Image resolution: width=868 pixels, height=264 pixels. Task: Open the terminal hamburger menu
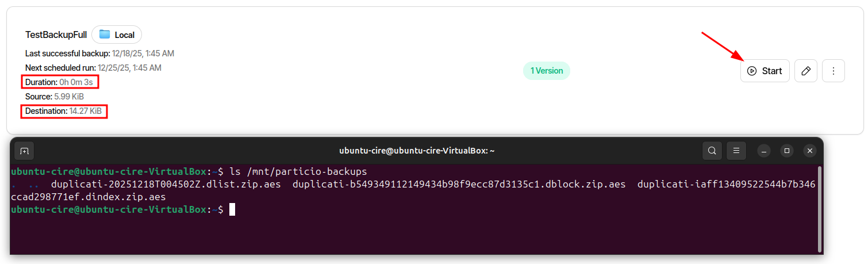coord(736,151)
